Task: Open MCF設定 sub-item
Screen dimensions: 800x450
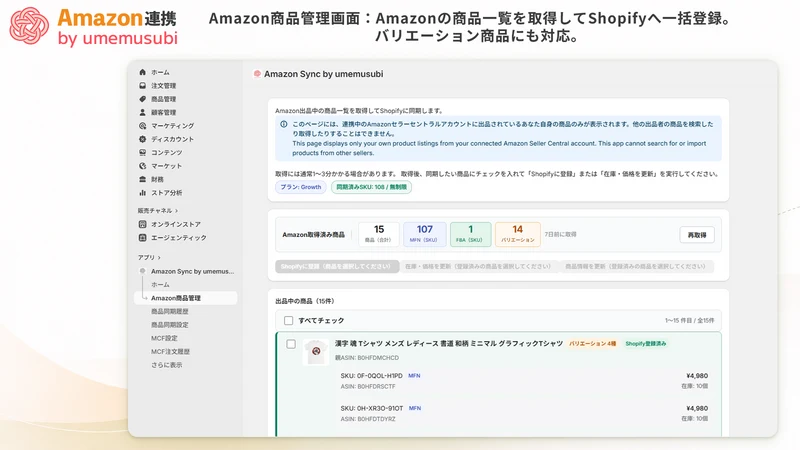Action: [x=164, y=338]
